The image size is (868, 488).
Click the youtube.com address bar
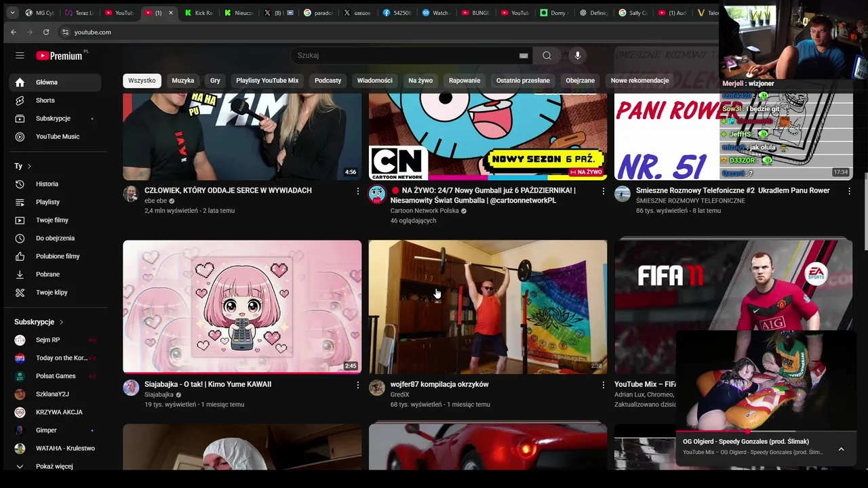(387, 32)
